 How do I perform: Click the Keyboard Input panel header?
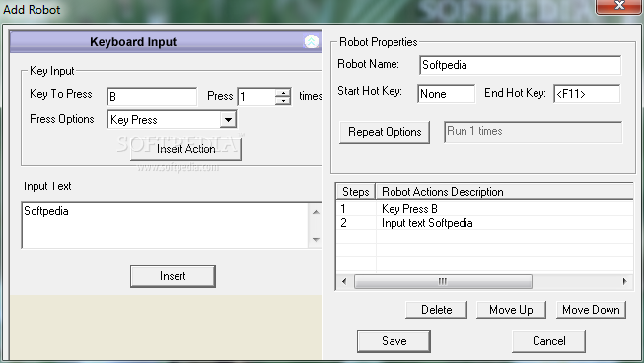coord(166,41)
